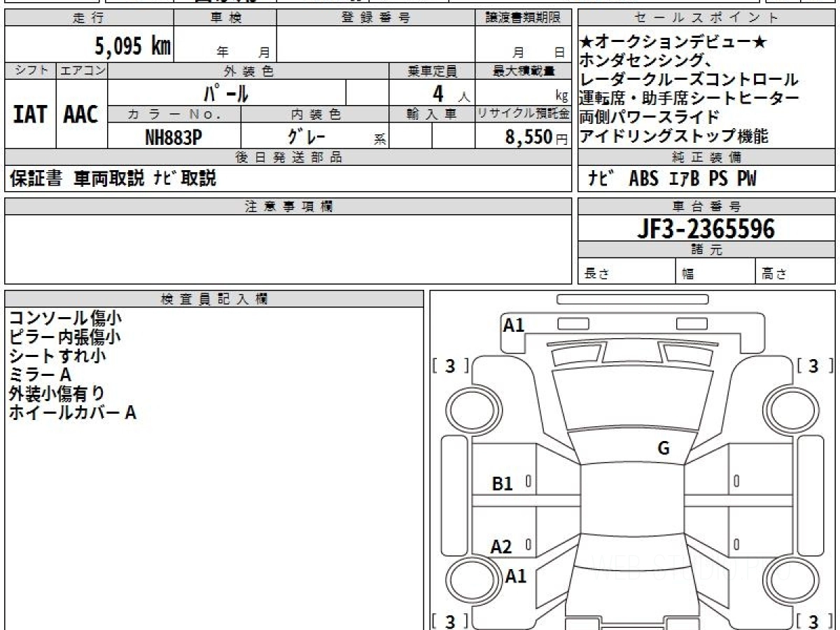Click the NH883P color code
The image size is (840, 630).
coord(174,136)
